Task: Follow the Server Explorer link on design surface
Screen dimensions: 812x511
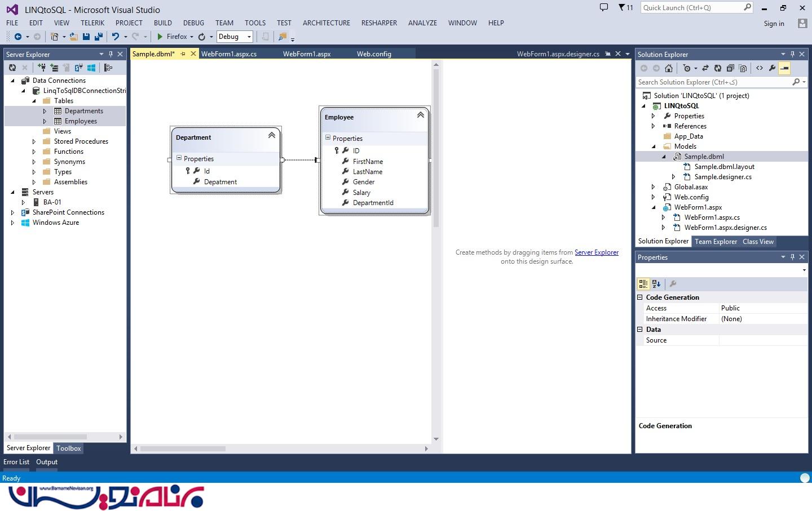Action: click(597, 252)
